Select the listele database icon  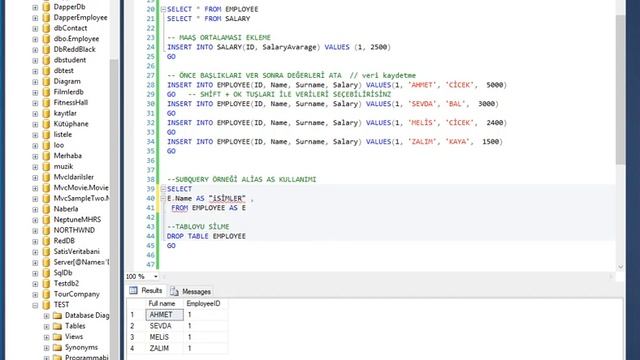pyautogui.click(x=46, y=134)
